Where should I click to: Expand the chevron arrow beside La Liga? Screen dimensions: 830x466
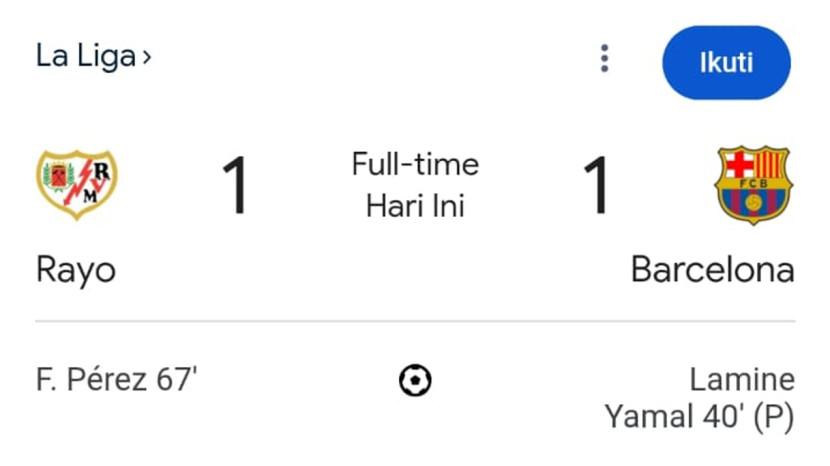click(x=148, y=58)
